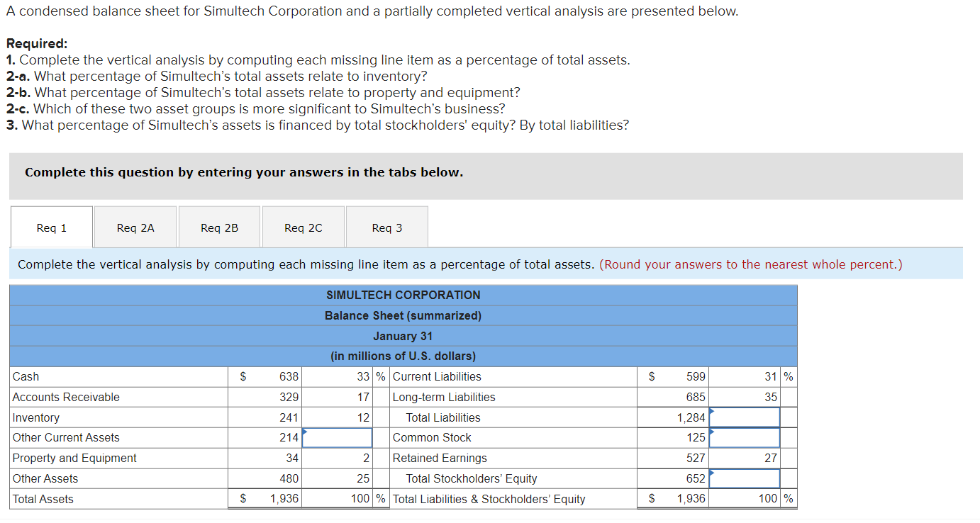The height and width of the screenshot is (523, 980).
Task: Click the indented Total Liabilities row label
Action: pyautogui.click(x=443, y=418)
